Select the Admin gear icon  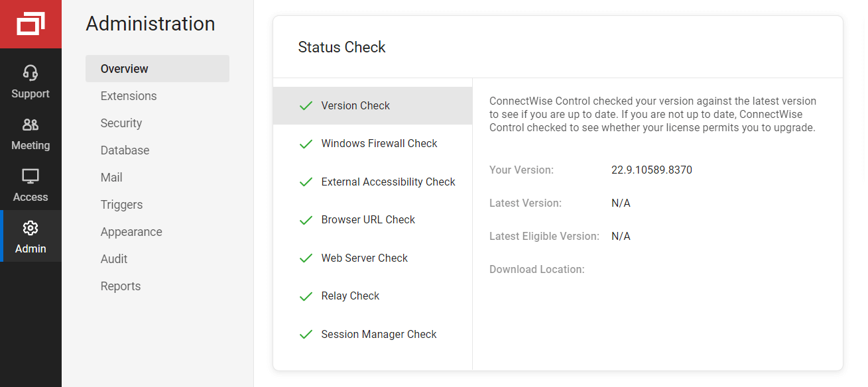[x=31, y=228]
